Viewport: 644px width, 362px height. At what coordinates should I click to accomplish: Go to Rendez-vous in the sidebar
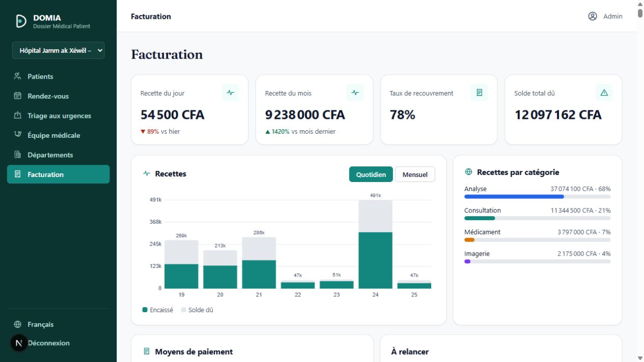pos(59,96)
